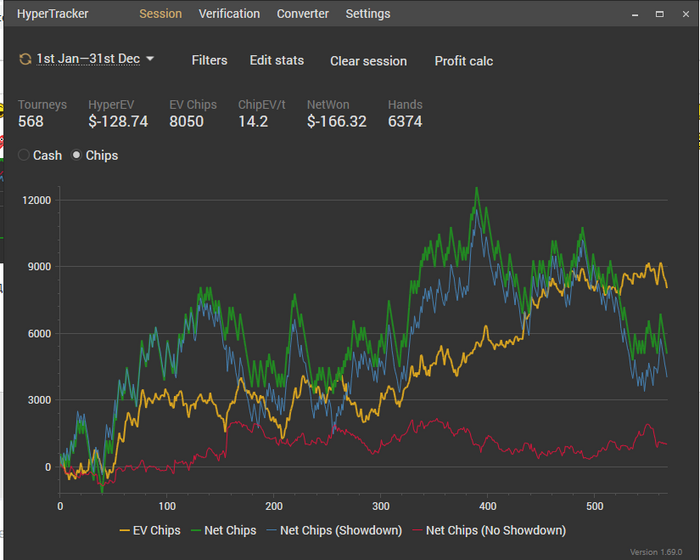The image size is (700, 560).
Task: Go to the Converter tab
Action: pyautogui.click(x=303, y=14)
